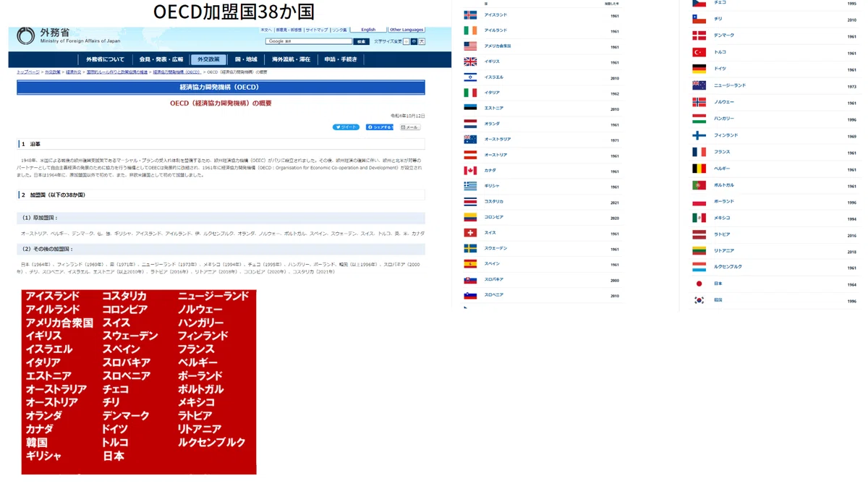Screen dimensions: 868x489
Task: Open the スロベニア country link
Action: click(x=494, y=295)
